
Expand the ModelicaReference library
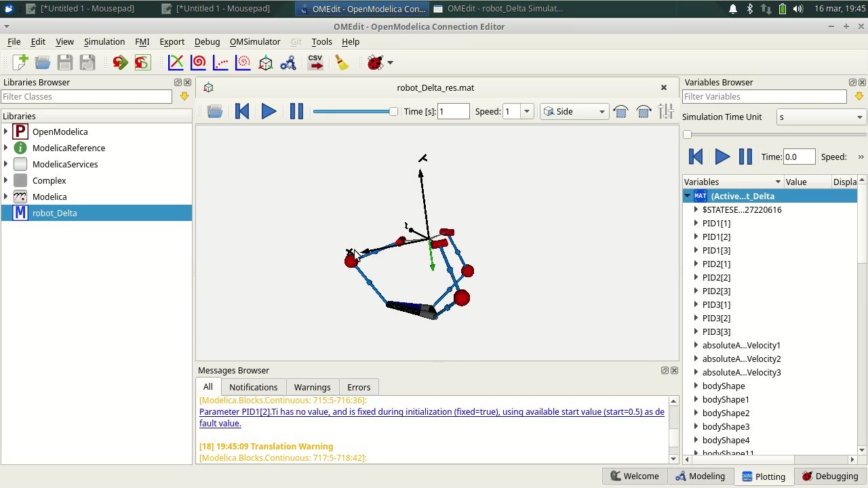(6, 148)
